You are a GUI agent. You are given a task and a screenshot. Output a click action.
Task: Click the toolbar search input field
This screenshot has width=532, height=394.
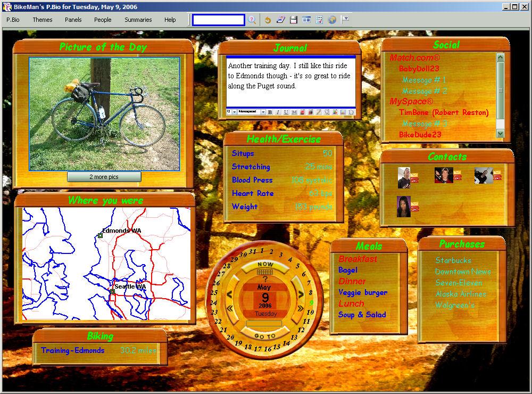pos(218,20)
